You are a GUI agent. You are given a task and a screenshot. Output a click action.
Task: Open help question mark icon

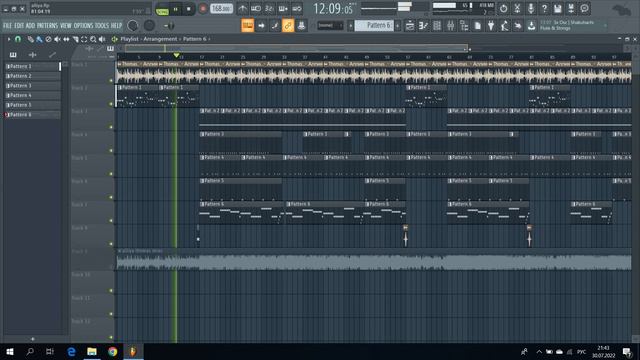pos(544,9)
